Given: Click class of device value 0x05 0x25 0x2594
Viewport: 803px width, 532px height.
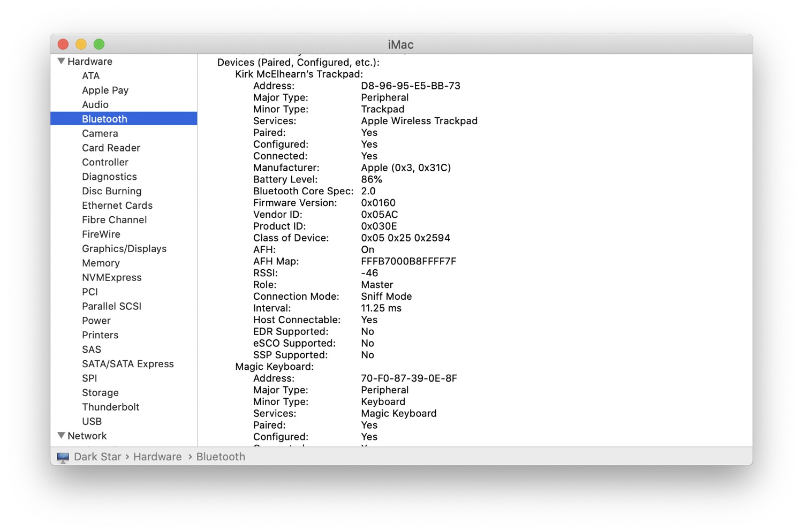Looking at the screenshot, I should coord(406,239).
